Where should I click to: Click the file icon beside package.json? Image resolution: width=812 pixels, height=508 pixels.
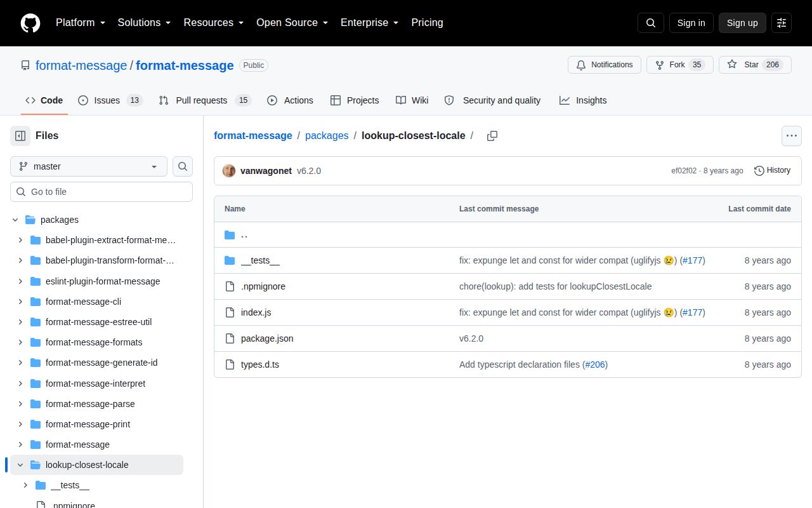[x=230, y=339]
